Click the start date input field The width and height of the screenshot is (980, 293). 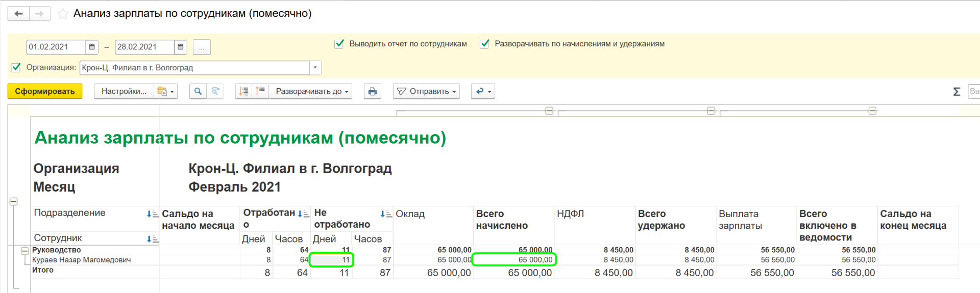56,47
